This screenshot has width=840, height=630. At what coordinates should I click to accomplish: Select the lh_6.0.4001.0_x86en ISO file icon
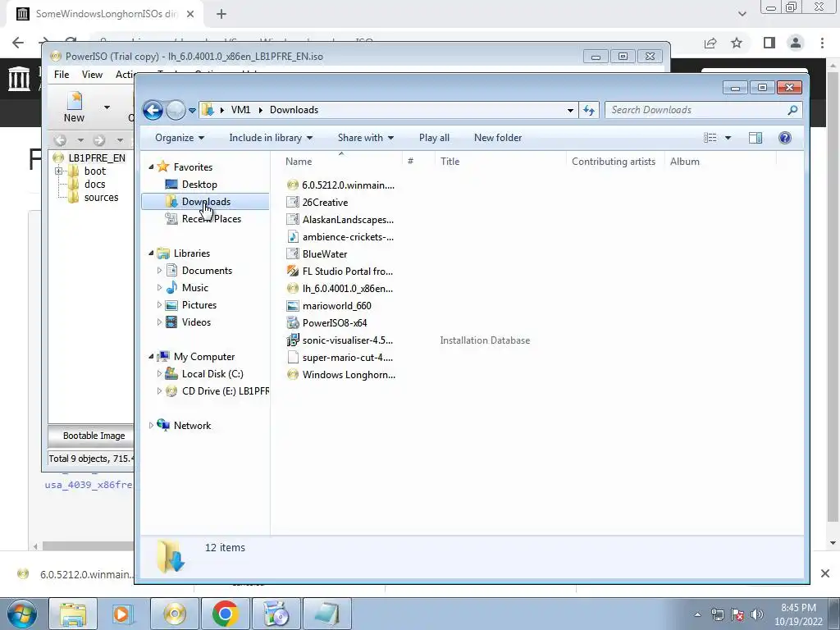(x=293, y=288)
